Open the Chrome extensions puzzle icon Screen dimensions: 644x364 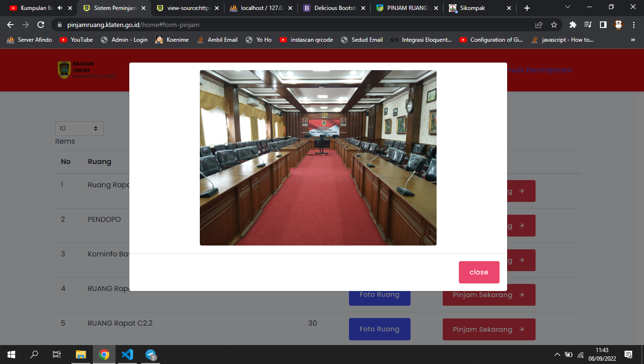tap(572, 25)
